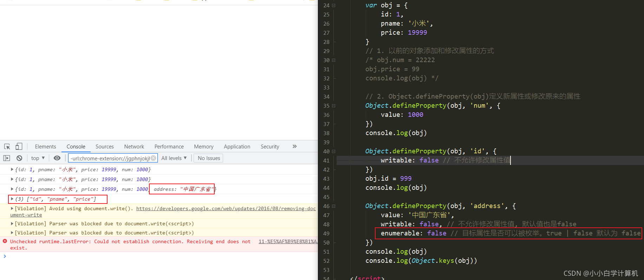
Task: Toggle the device toolbar icon
Action: (x=19, y=146)
